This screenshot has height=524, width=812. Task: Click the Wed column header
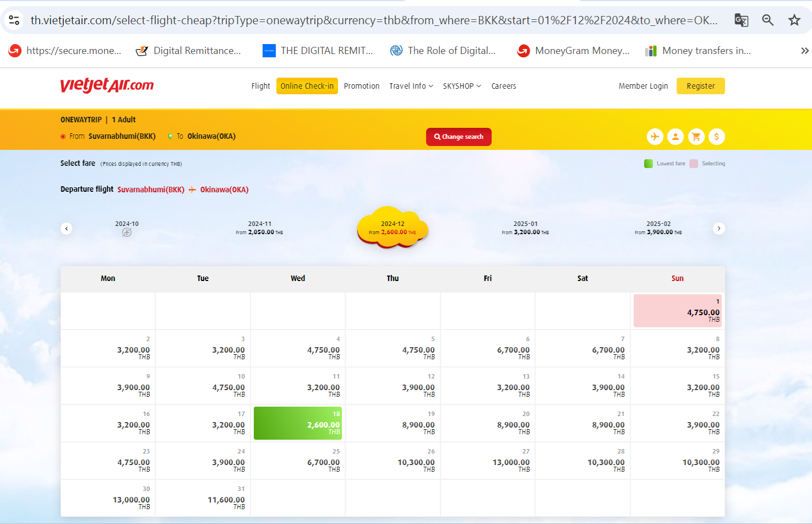click(x=298, y=278)
